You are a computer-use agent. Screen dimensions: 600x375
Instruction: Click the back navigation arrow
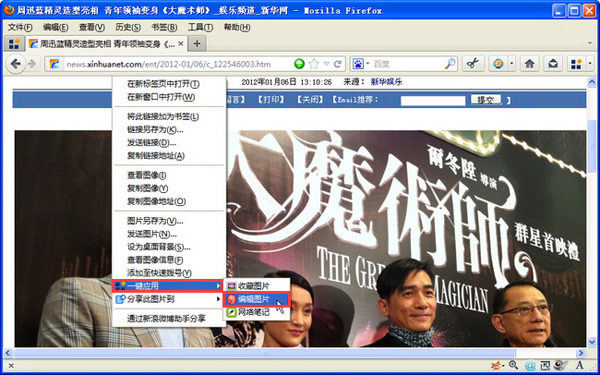point(15,64)
